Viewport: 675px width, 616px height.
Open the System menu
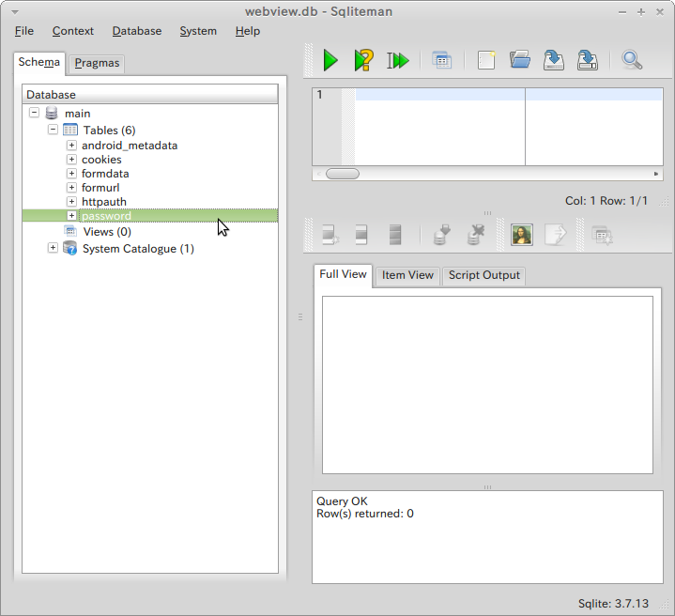(x=198, y=31)
